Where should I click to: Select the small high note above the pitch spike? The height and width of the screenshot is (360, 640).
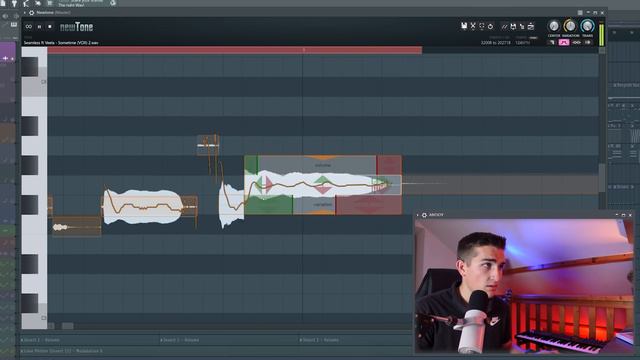[x=208, y=145]
